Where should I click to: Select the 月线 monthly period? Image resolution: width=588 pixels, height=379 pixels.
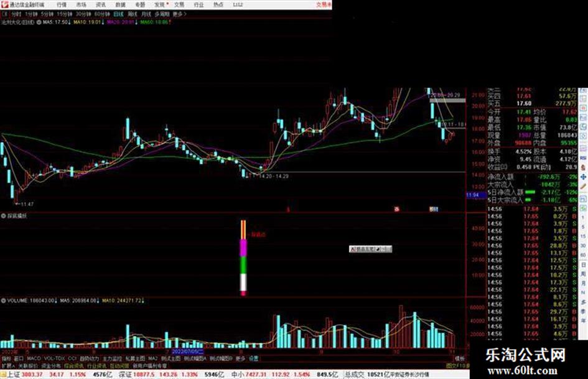(x=146, y=14)
